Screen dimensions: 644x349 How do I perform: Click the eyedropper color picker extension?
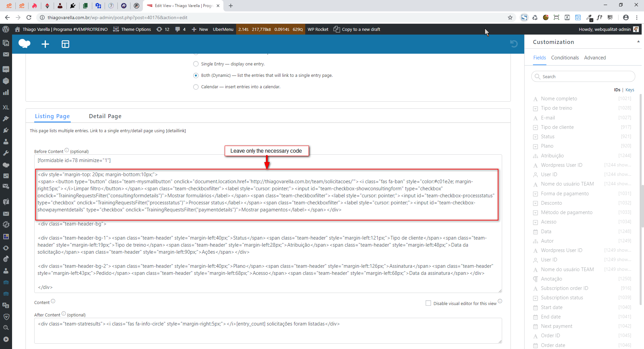[589, 17]
